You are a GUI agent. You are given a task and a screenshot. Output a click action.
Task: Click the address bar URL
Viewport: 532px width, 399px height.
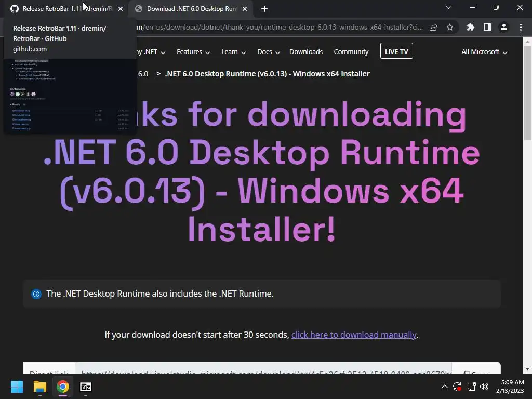click(x=280, y=28)
